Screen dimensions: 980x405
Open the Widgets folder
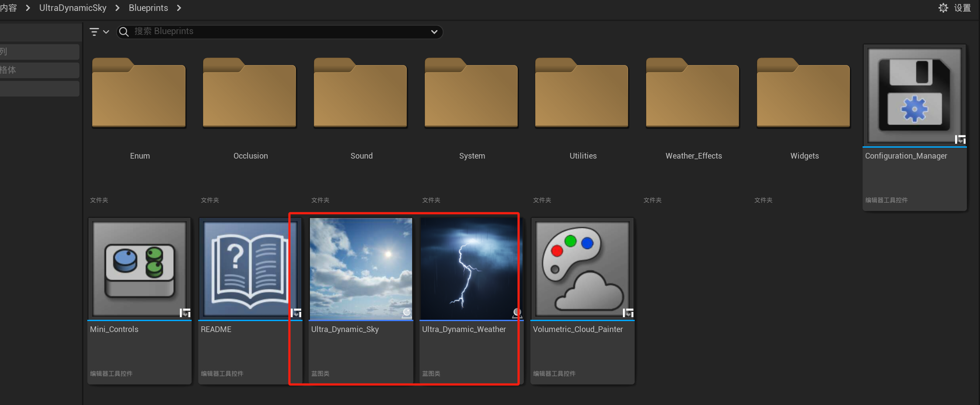804,93
